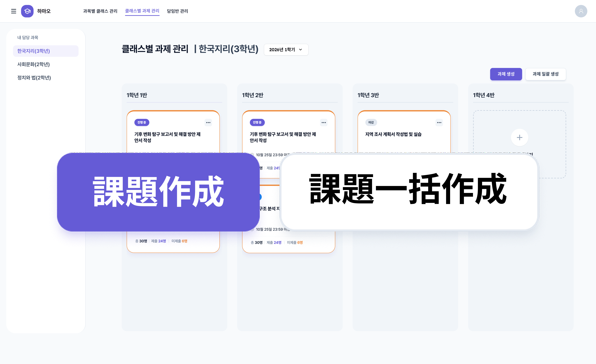Expand the 2026년 1학기 semester dropdown

click(286, 50)
